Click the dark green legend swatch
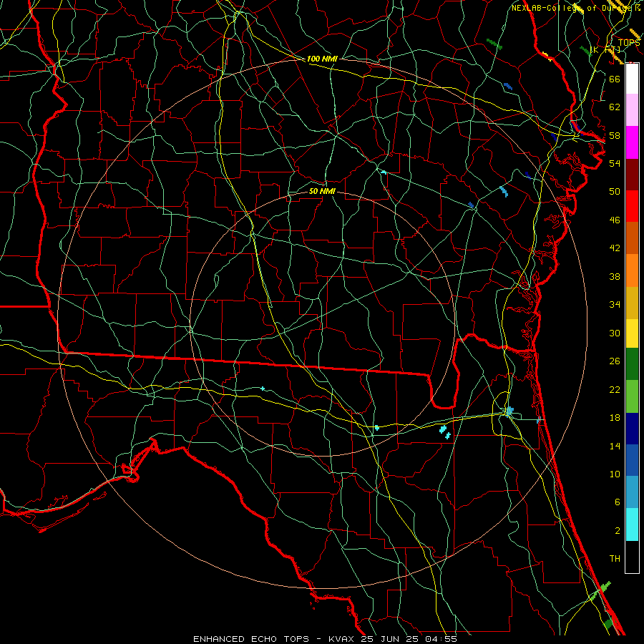 pyautogui.click(x=632, y=364)
